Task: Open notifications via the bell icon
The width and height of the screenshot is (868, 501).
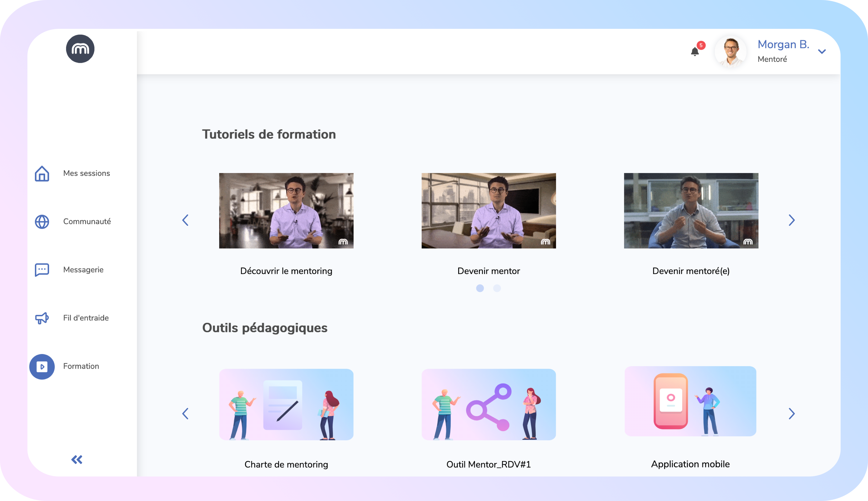Action: tap(695, 52)
